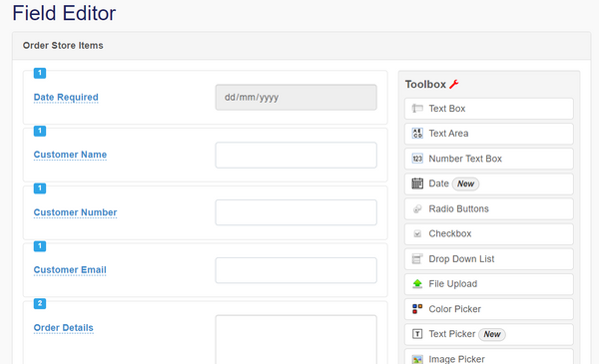Select the Drop Down List label
Viewport: 599px width, 364px height.
pyautogui.click(x=461, y=258)
